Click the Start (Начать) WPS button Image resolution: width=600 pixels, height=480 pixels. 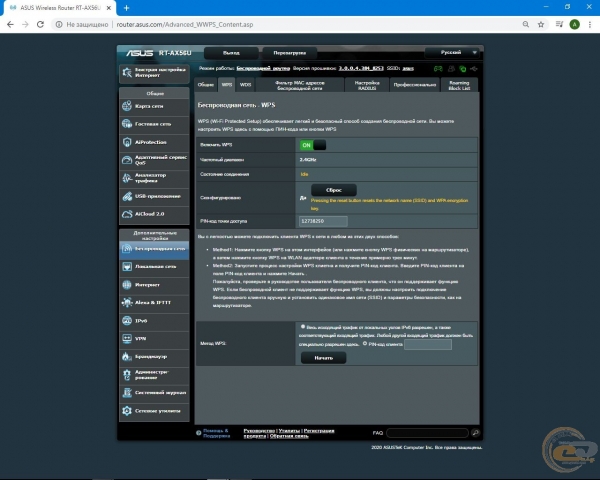pos(323,358)
